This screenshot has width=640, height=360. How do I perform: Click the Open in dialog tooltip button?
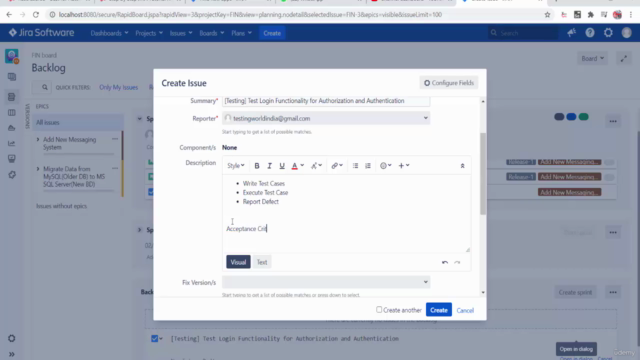coord(576,349)
